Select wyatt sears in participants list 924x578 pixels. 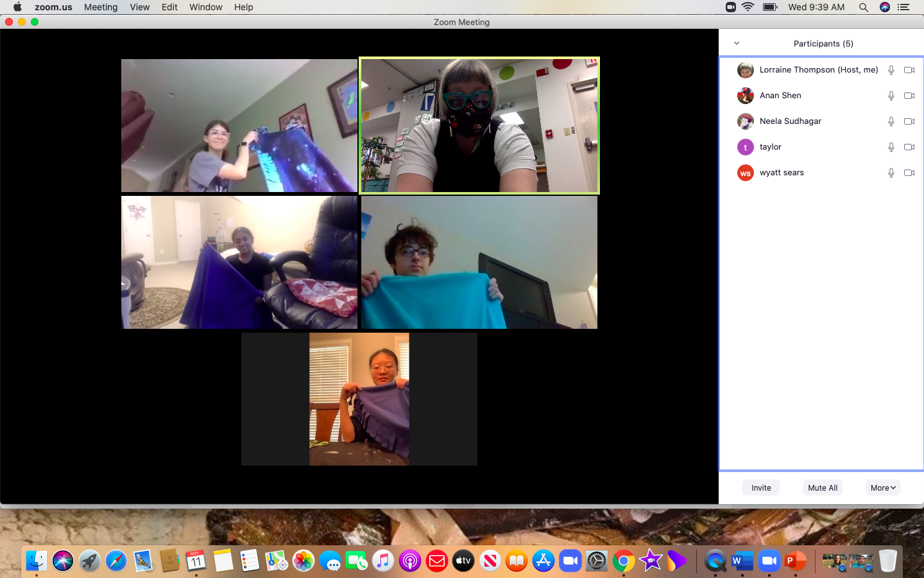(782, 173)
